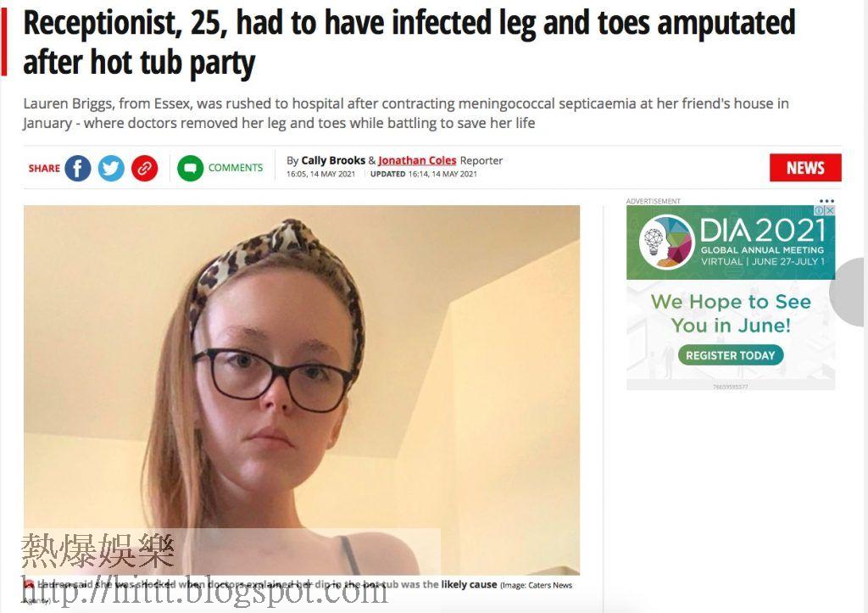Close the advertisement with the X icon

click(830, 210)
